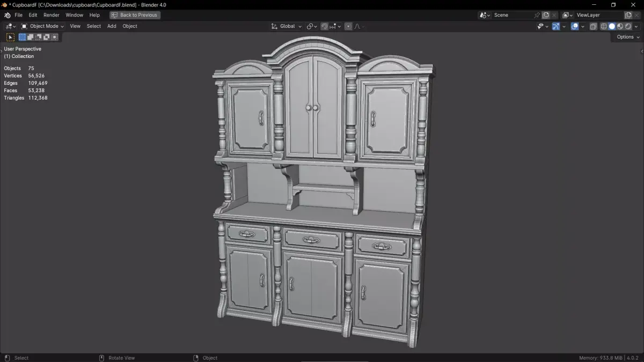Open the scene browse icon dropdown
Viewport: 644px width, 362px height.
point(485,15)
